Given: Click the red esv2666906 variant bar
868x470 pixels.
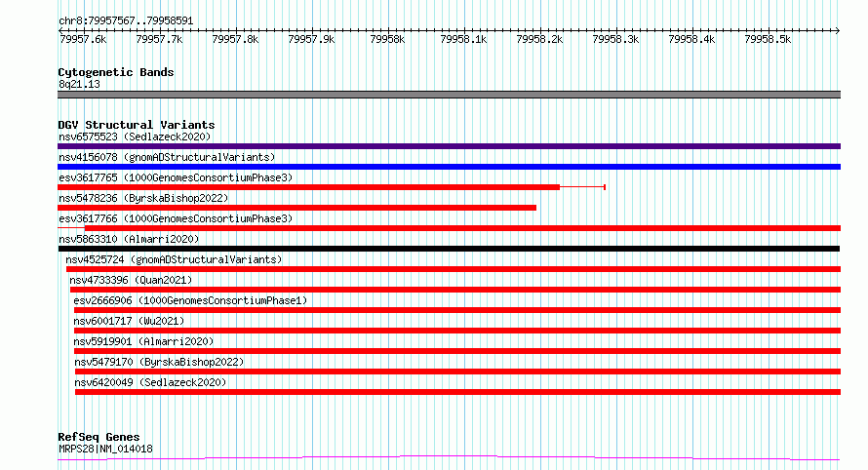Looking at the screenshot, I should 457,310.
